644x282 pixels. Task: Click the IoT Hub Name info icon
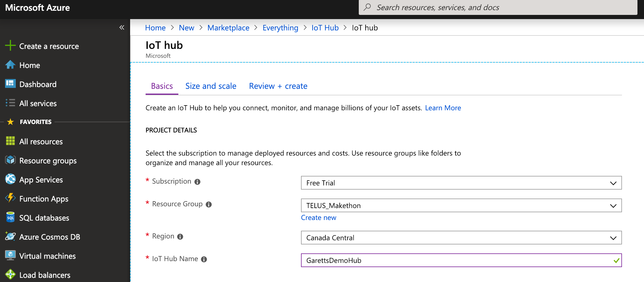(204, 259)
